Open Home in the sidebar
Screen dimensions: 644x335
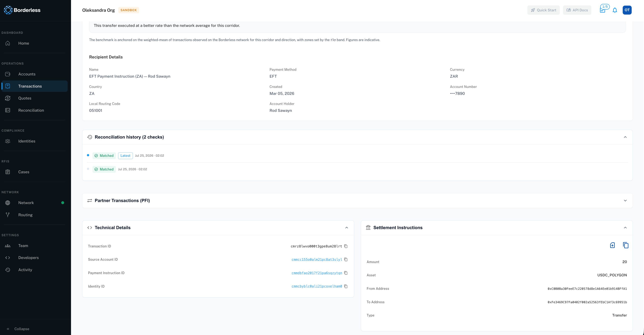click(x=35, y=43)
